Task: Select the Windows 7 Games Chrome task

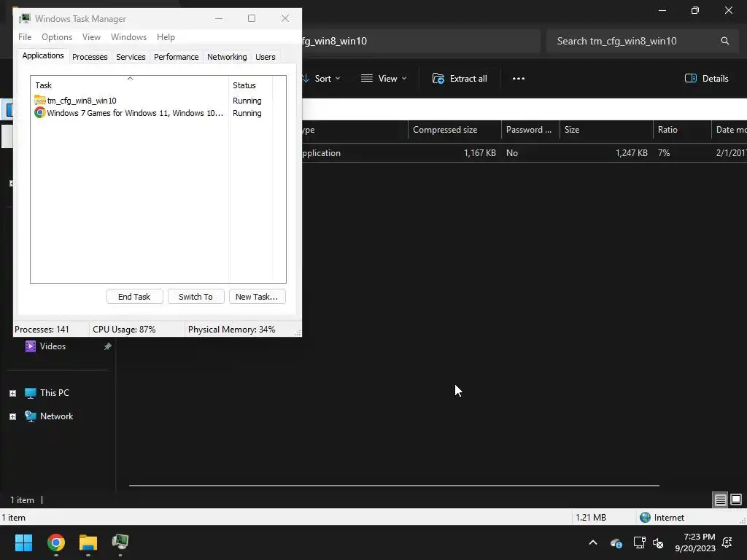Action: point(152,113)
